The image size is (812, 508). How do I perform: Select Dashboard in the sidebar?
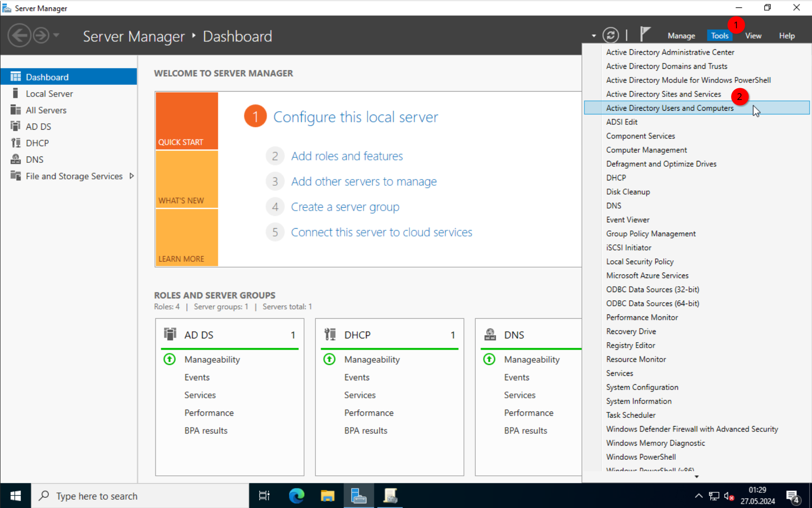point(69,77)
